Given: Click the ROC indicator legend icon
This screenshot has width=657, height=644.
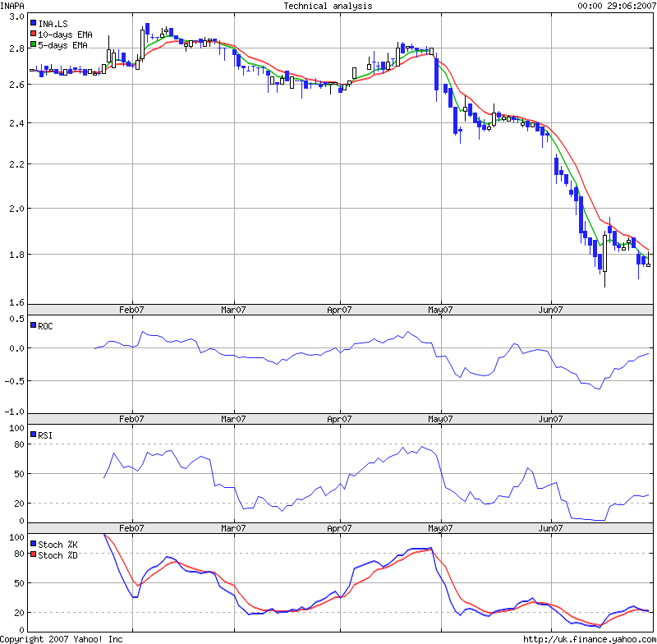Looking at the screenshot, I should 33,325.
